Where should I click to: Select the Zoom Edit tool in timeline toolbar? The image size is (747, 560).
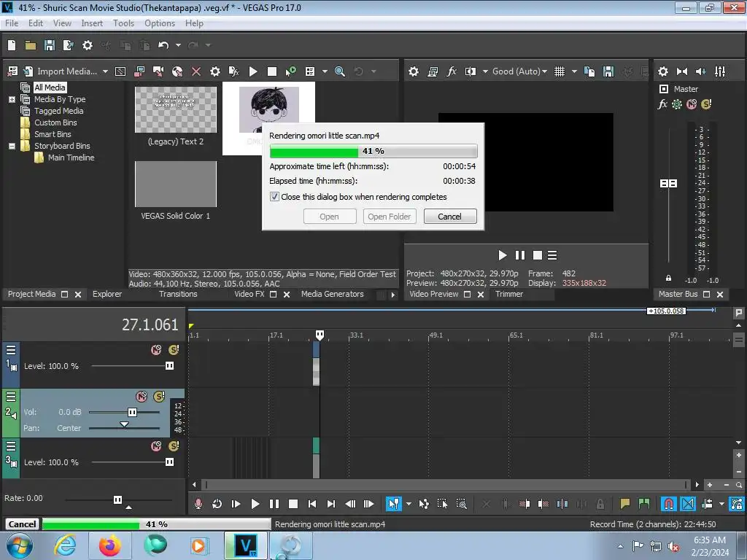[x=461, y=504]
